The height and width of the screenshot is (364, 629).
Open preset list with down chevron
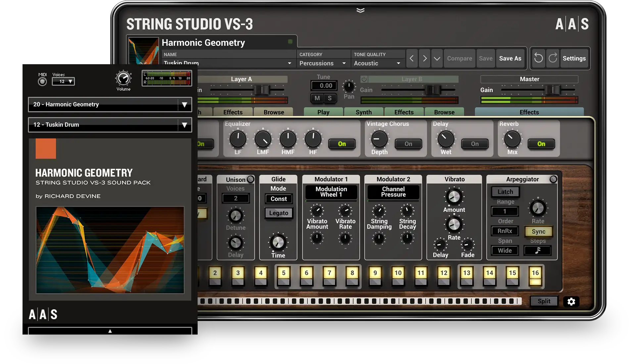(437, 59)
